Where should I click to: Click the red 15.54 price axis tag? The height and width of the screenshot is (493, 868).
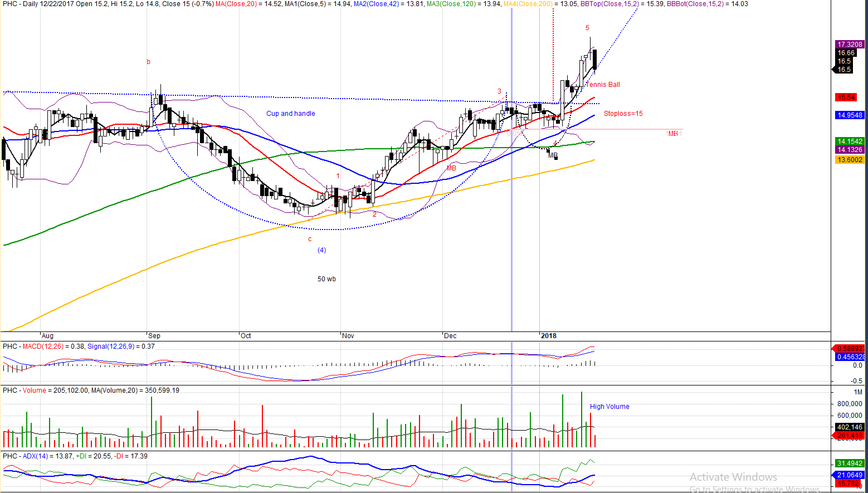pyautogui.click(x=846, y=97)
